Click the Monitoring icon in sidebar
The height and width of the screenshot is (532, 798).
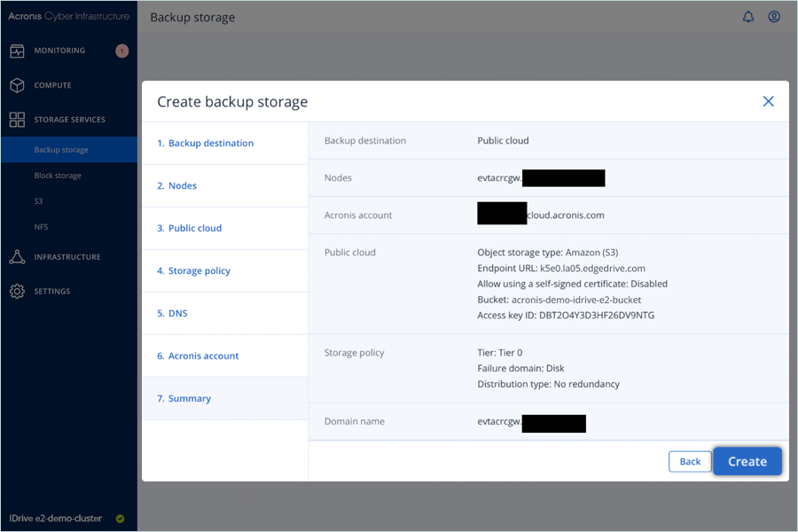[17, 51]
